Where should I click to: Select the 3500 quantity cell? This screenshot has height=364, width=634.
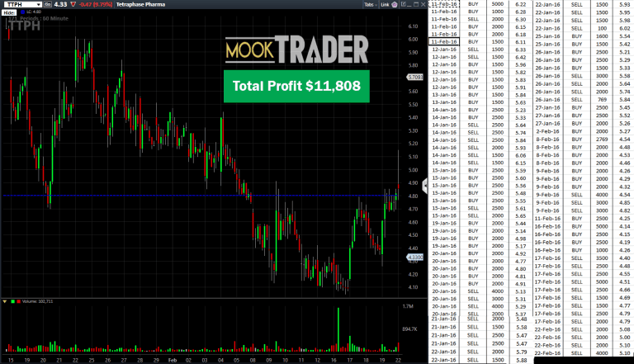click(602, 258)
